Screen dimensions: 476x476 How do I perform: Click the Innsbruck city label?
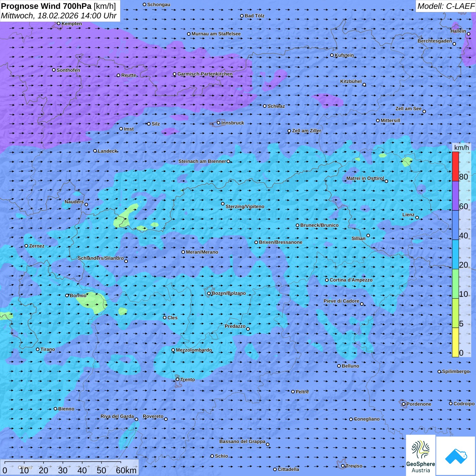point(233,123)
